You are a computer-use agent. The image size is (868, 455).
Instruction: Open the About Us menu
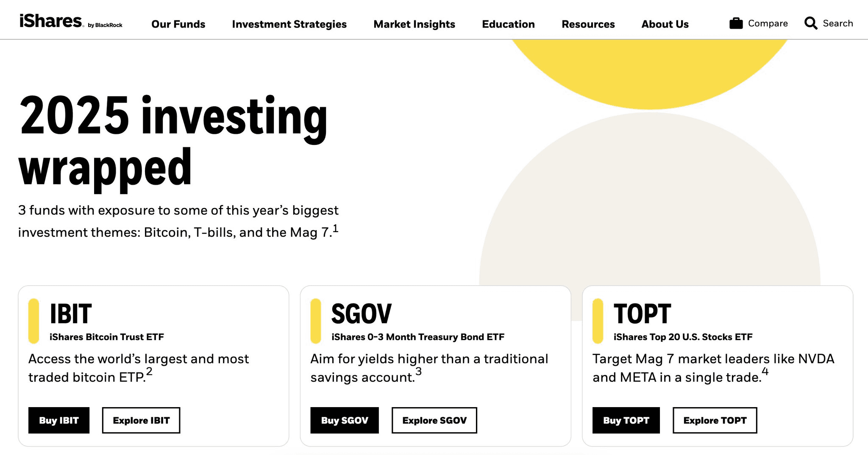tap(665, 24)
